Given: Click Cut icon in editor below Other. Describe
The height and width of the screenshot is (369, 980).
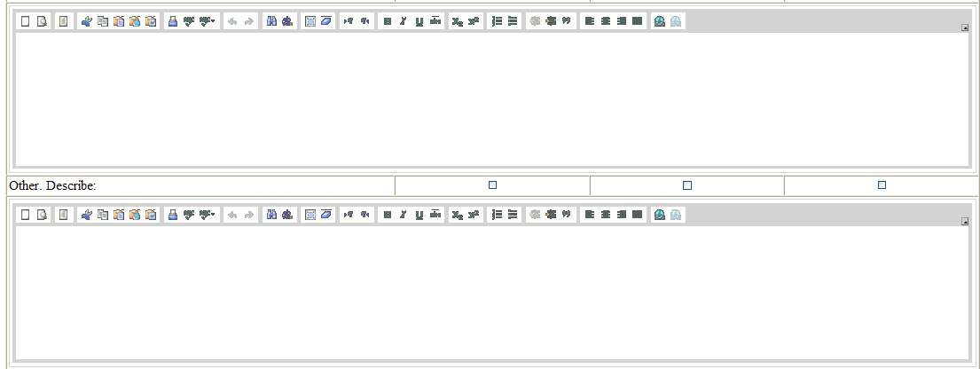Looking at the screenshot, I should [86, 215].
